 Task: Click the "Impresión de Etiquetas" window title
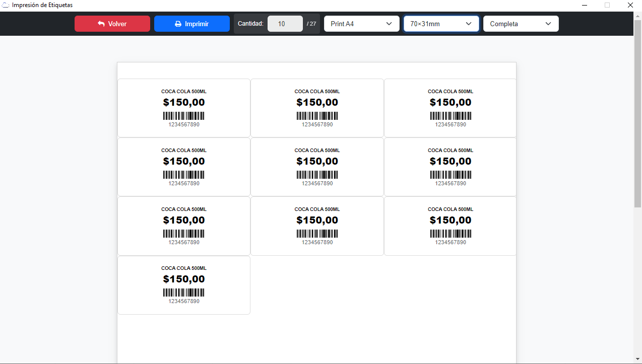tap(42, 5)
